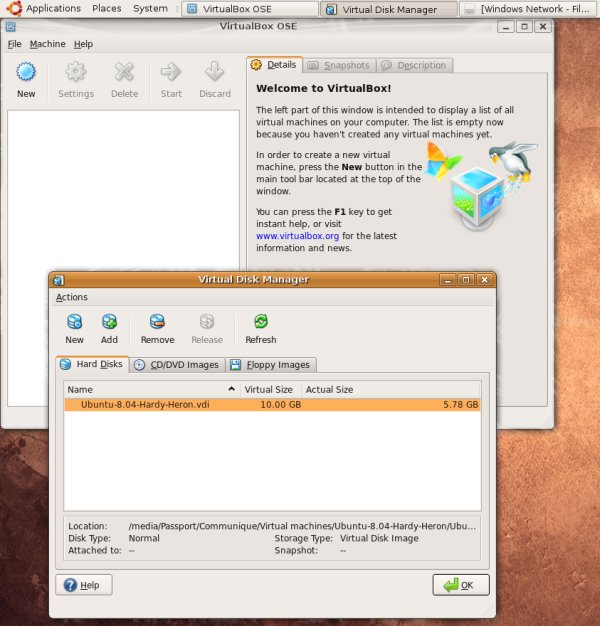Click the disk Location path text
The width and height of the screenshot is (600, 626).
tap(302, 526)
